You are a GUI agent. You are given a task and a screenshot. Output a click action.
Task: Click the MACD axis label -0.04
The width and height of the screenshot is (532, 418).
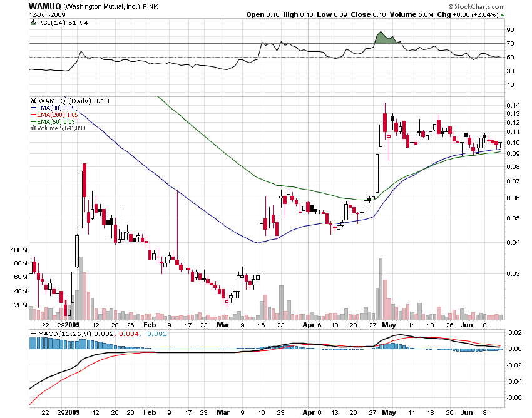click(514, 381)
